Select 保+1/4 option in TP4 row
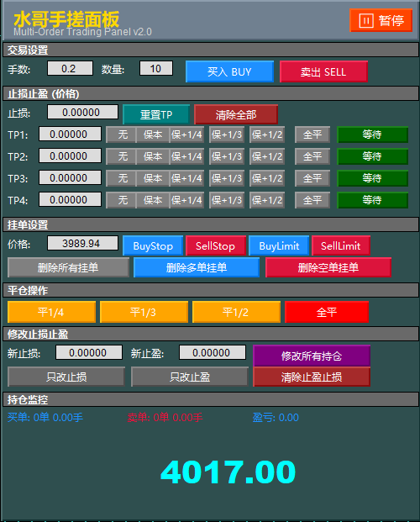The image size is (420, 522). click(186, 200)
